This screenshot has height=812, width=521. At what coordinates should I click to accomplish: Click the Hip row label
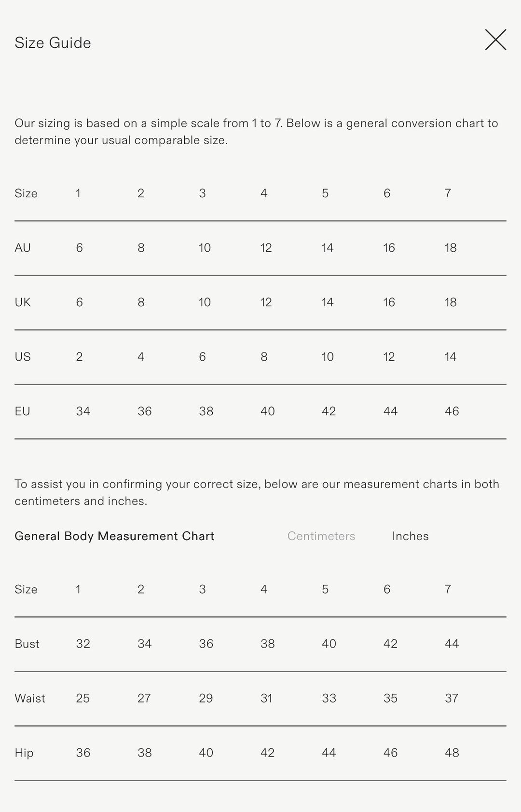click(24, 753)
